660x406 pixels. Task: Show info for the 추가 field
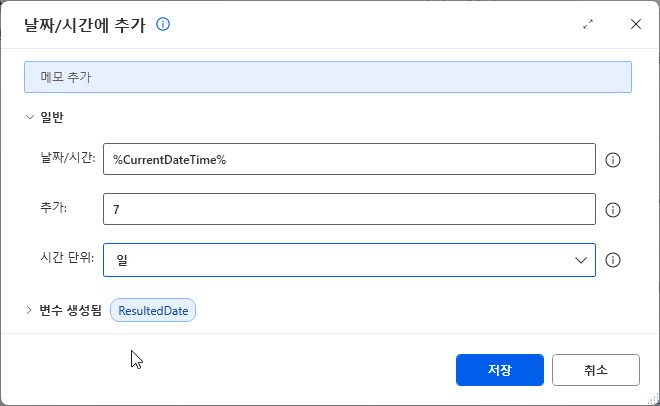point(612,210)
